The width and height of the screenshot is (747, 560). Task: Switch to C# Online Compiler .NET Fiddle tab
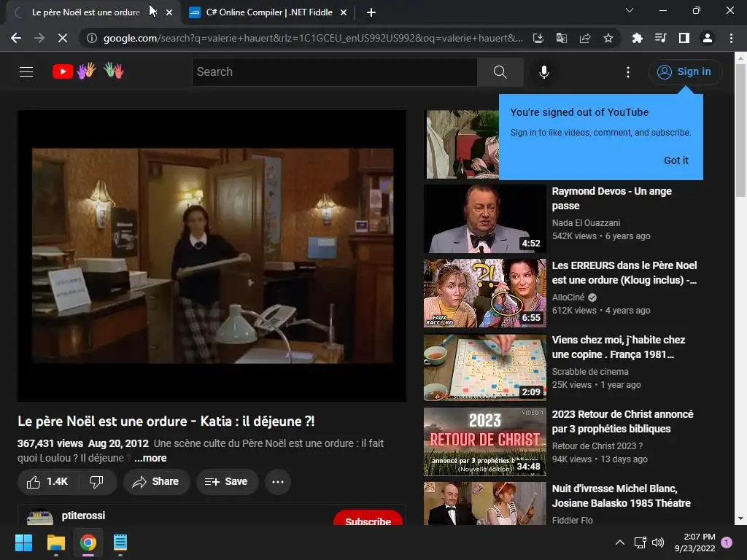tap(268, 12)
